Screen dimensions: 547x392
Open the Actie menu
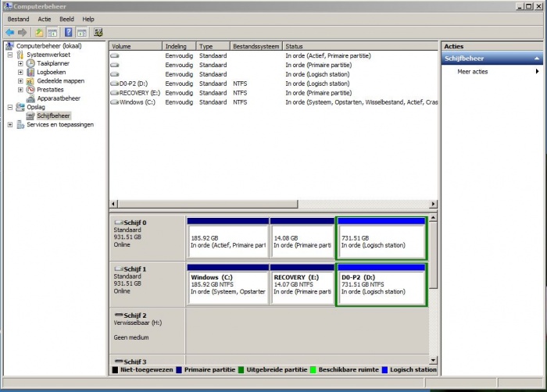[x=45, y=19]
